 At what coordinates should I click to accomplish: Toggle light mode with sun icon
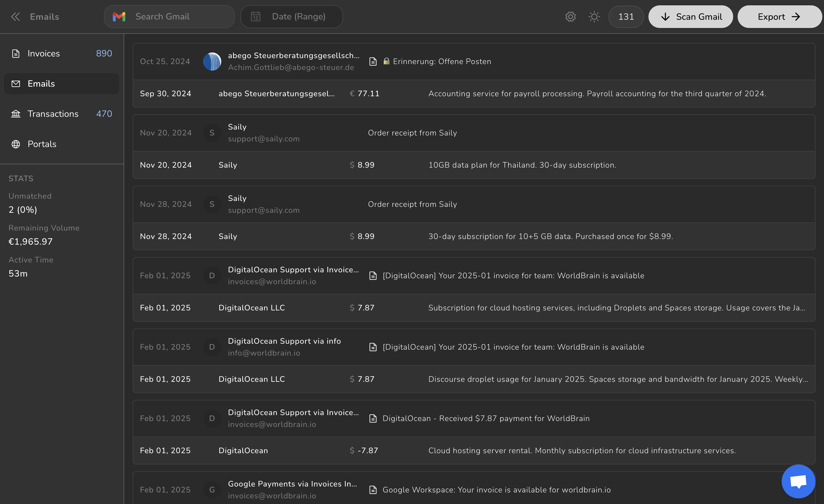click(594, 17)
